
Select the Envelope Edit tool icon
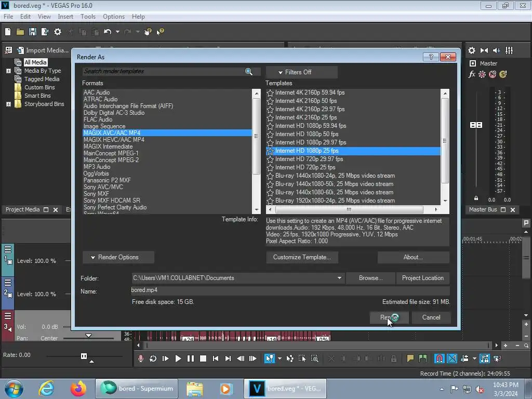[x=290, y=358]
